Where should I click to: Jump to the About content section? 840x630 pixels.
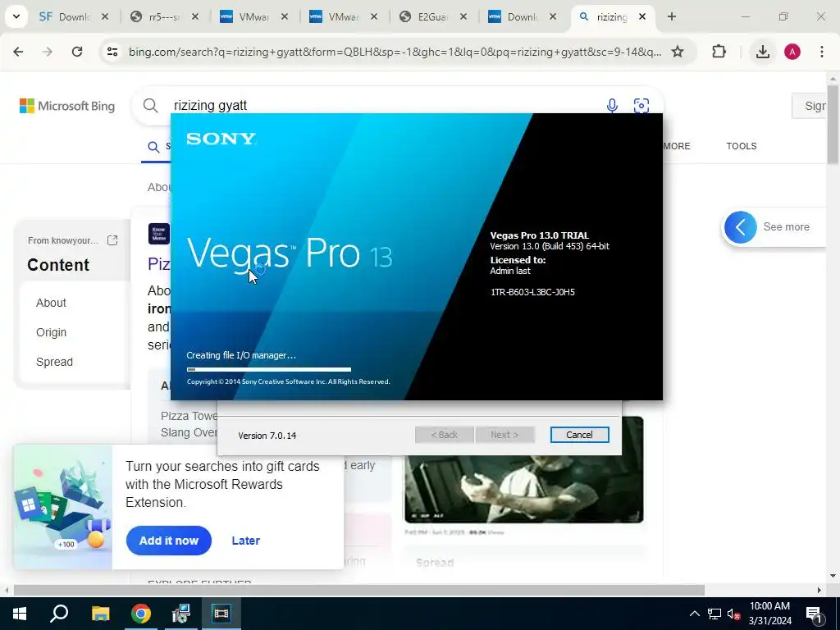pos(51,303)
